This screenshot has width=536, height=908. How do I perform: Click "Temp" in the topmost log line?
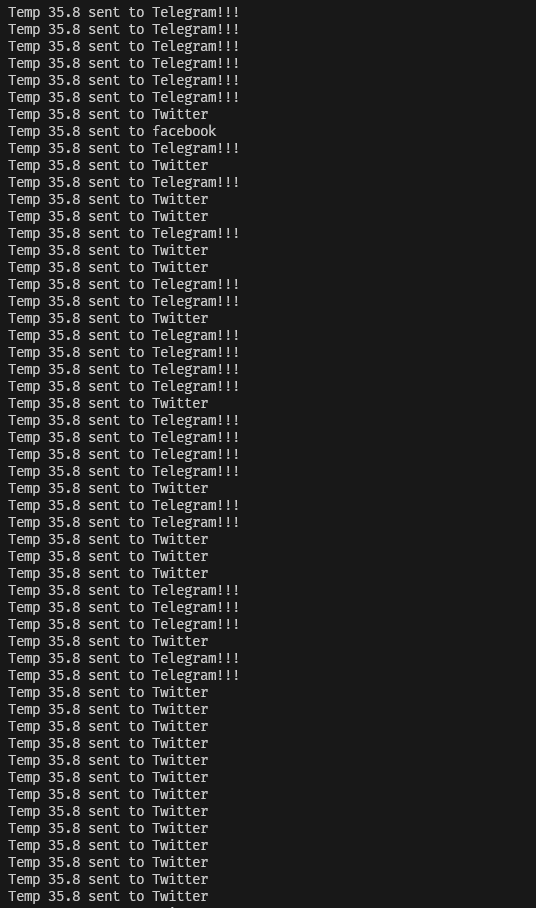click(24, 12)
